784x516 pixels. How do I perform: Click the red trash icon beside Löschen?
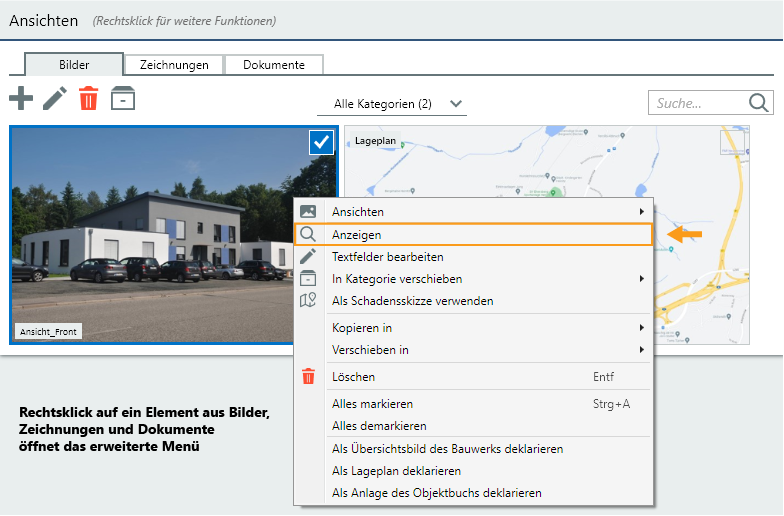coord(308,377)
